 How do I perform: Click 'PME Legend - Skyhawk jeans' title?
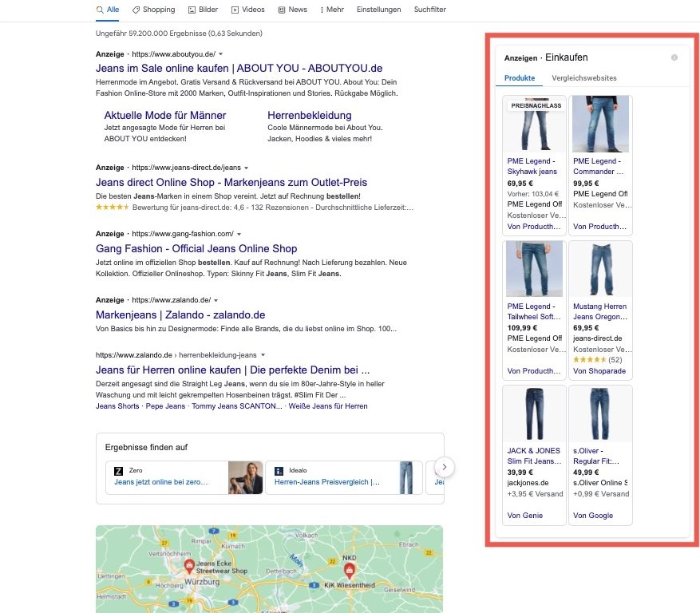[x=532, y=167]
